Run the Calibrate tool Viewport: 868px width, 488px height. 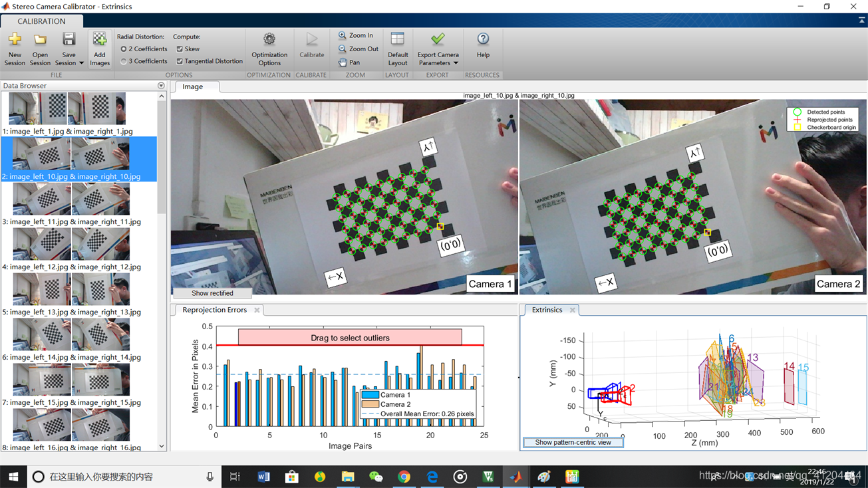coord(311,45)
